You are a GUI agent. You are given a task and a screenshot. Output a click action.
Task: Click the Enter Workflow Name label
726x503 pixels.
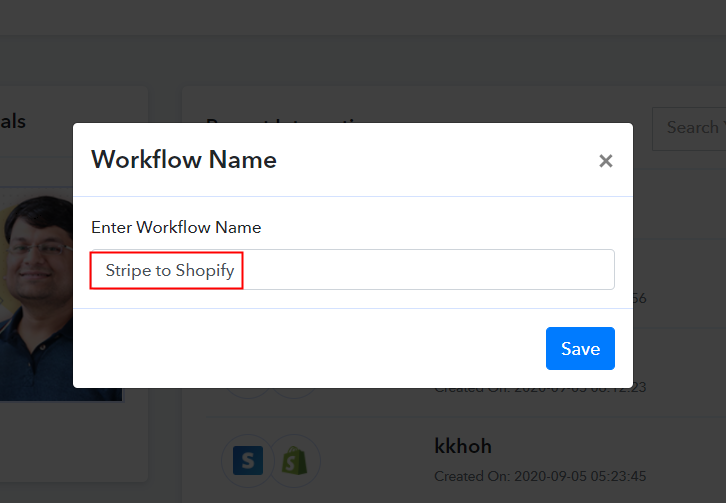coord(176,227)
